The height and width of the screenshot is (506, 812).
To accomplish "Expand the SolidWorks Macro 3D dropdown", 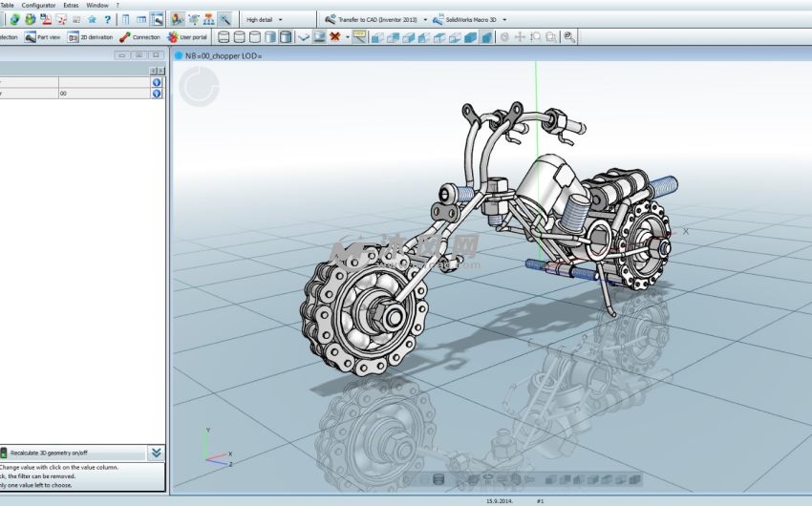I will click(504, 19).
